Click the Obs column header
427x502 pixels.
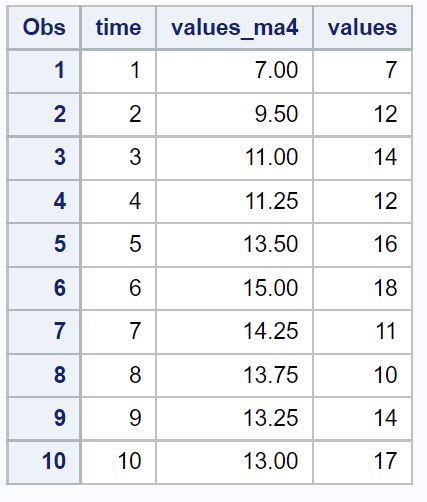click(x=44, y=27)
